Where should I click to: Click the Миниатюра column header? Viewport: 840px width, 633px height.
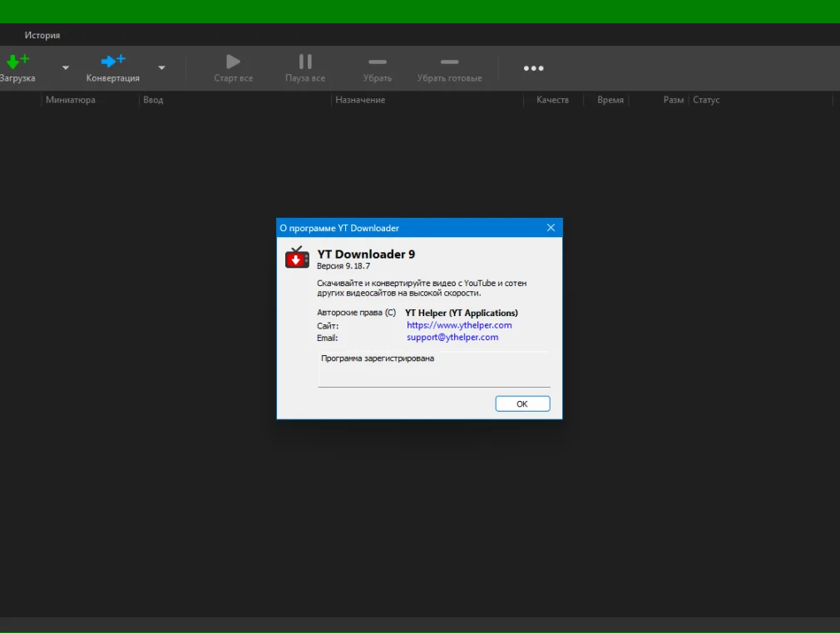click(x=71, y=100)
